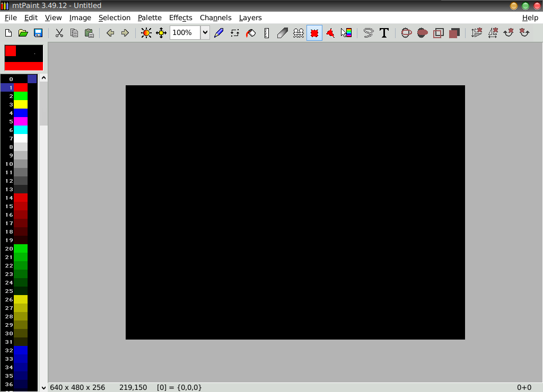Viewport: 543px width, 392px height.
Task: Pick palette color 4 blue
Action: [x=21, y=113]
